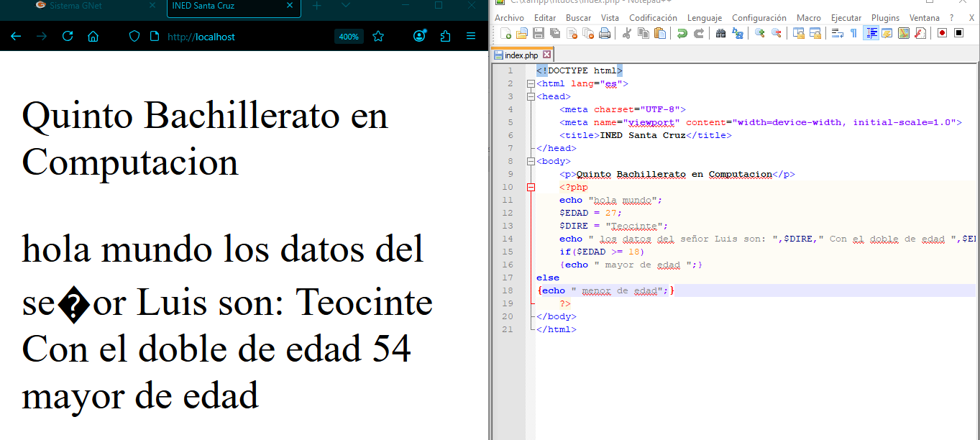List all browser tabs dropdown
The height and width of the screenshot is (440, 980).
346,5
